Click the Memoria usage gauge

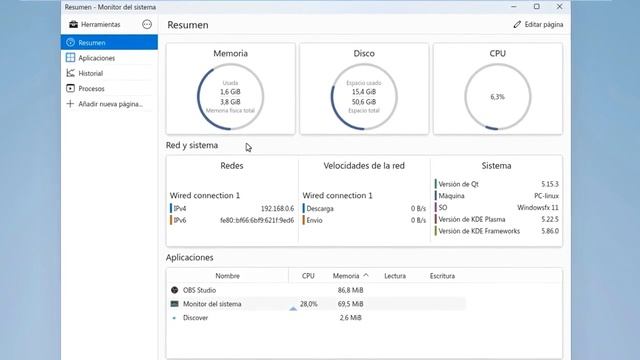tap(230, 97)
